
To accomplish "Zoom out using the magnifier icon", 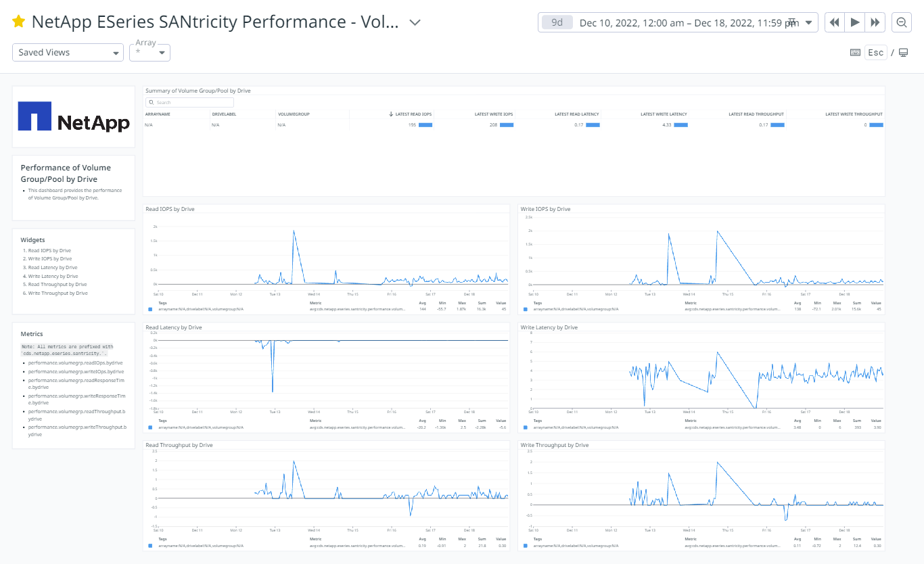I will (x=902, y=22).
